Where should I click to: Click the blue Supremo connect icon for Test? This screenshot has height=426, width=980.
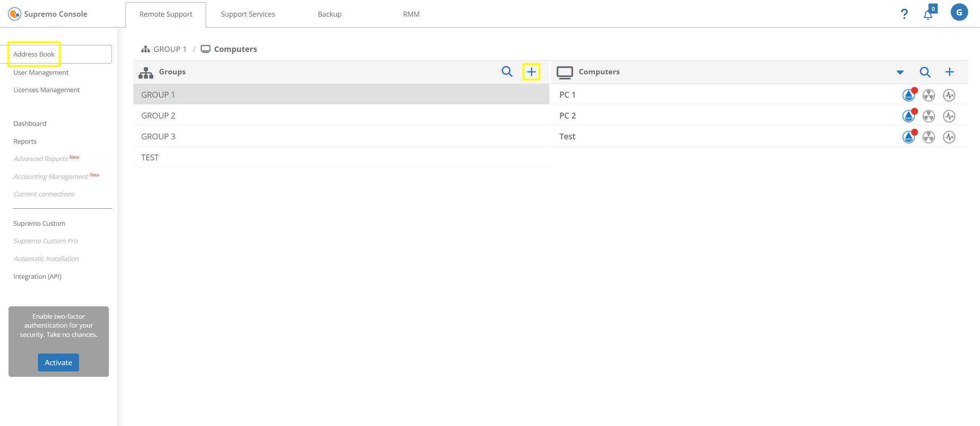(x=909, y=137)
